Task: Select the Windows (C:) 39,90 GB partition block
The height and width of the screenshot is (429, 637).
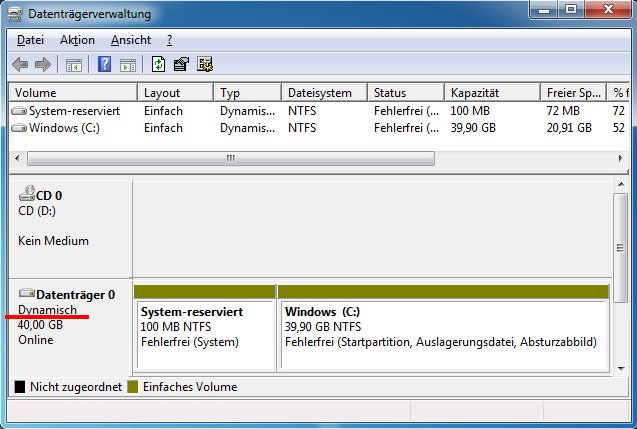Action: tap(444, 335)
